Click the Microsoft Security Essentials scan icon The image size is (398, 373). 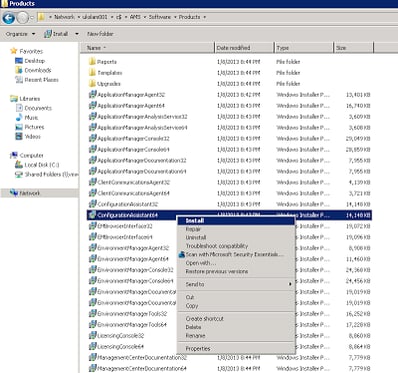point(182,254)
